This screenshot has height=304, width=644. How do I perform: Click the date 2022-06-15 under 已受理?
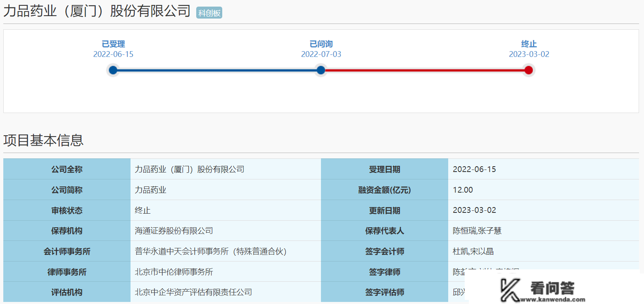click(113, 54)
